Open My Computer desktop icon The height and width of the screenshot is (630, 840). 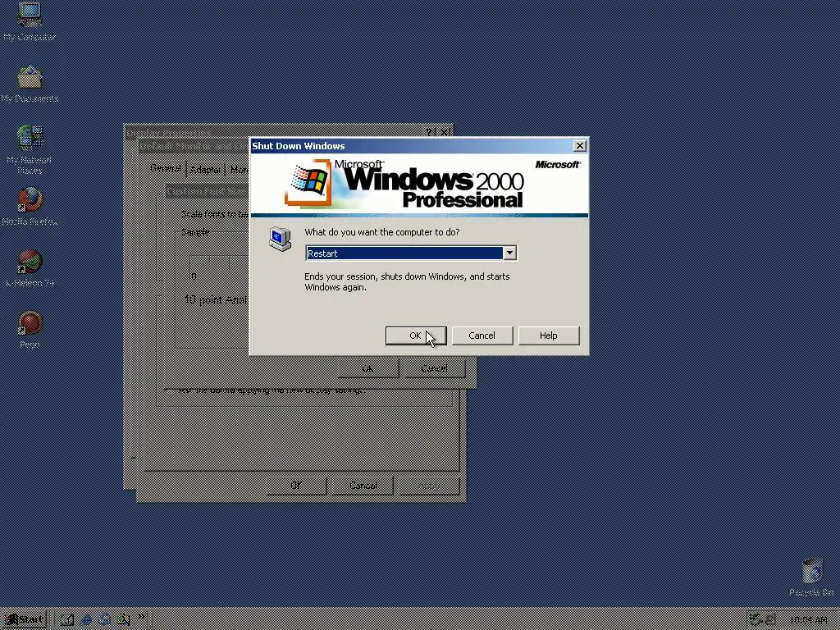coord(30,21)
